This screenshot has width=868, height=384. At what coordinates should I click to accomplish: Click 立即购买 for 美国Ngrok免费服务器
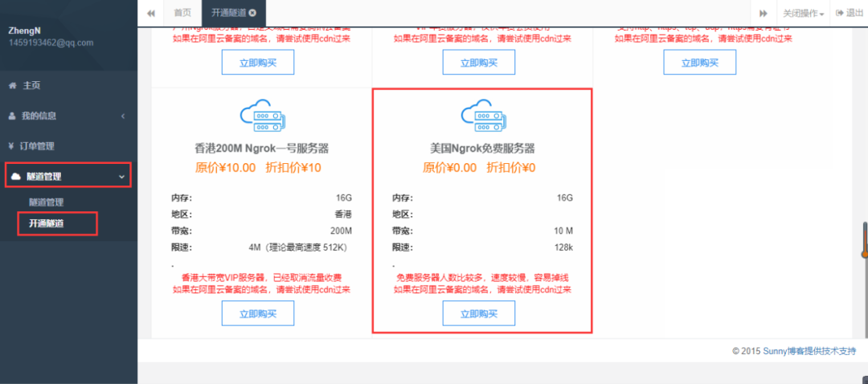479,314
